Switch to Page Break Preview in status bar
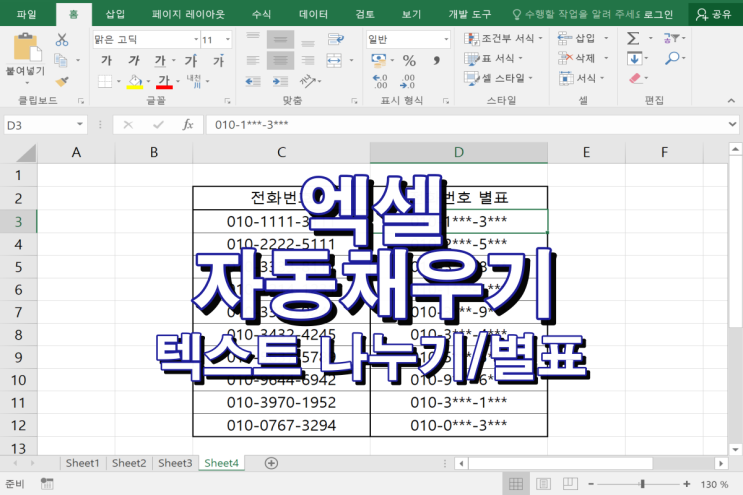This screenshot has height=495, width=743. [x=570, y=484]
